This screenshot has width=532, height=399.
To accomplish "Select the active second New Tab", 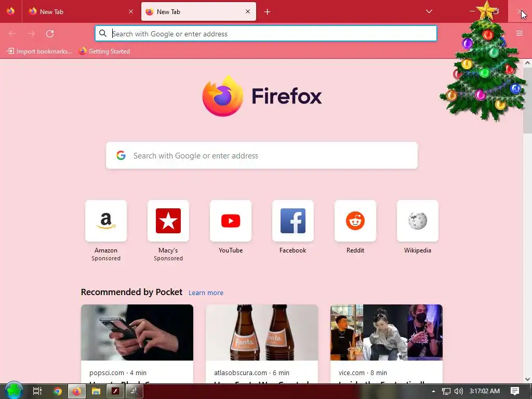I will (198, 11).
